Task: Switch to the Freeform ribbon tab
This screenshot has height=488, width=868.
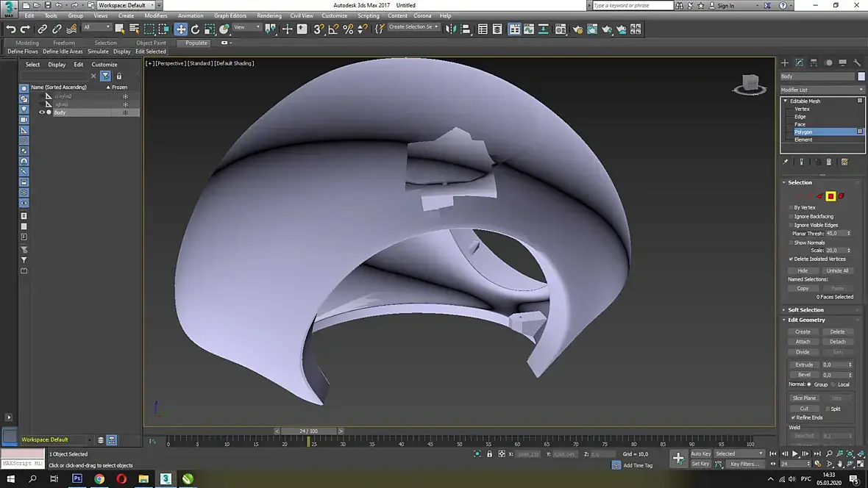Action: 64,43
